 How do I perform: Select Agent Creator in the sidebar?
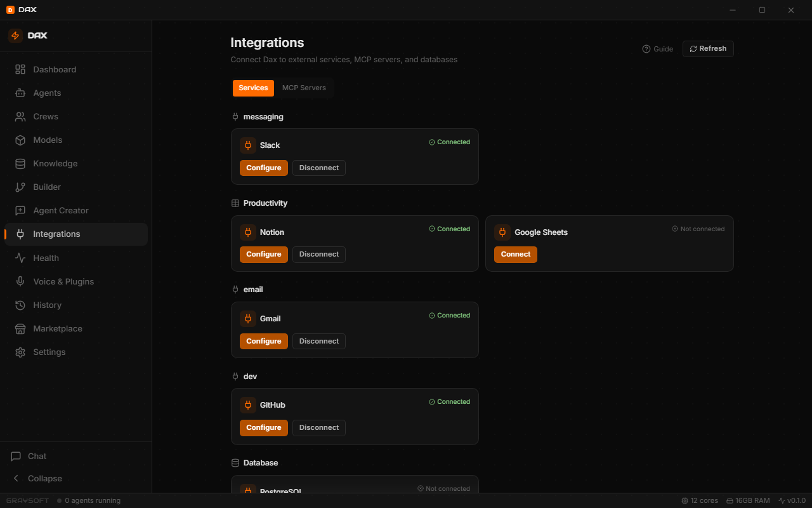point(76,210)
